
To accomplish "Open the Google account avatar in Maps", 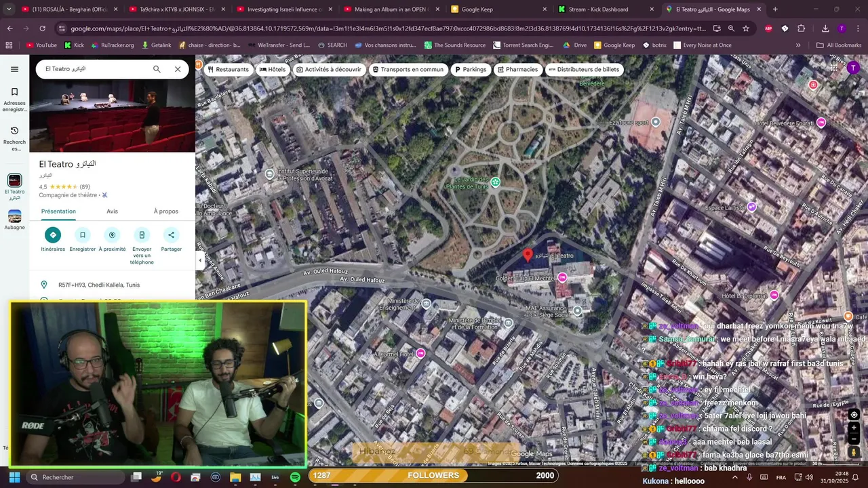I will [853, 68].
